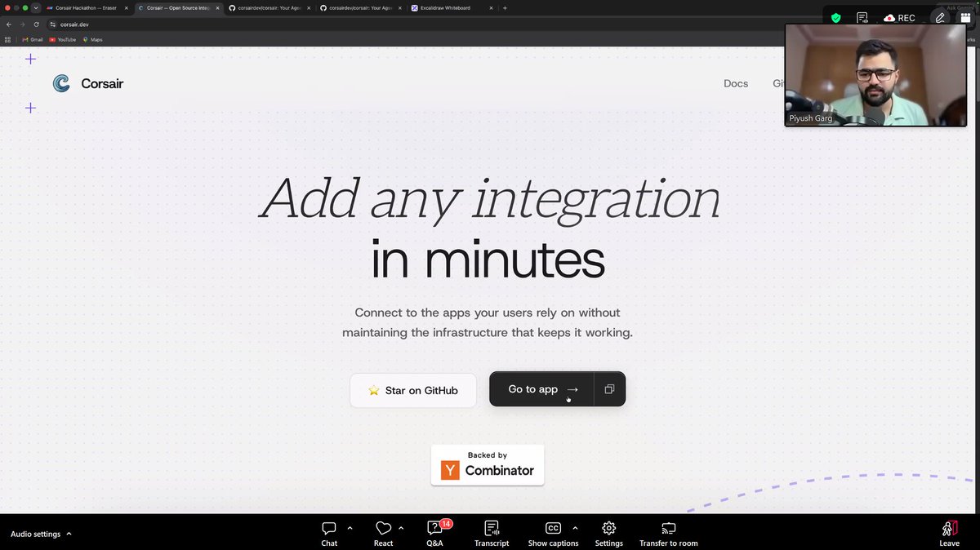Go forward in browser history
The image size is (980, 550).
click(22, 24)
